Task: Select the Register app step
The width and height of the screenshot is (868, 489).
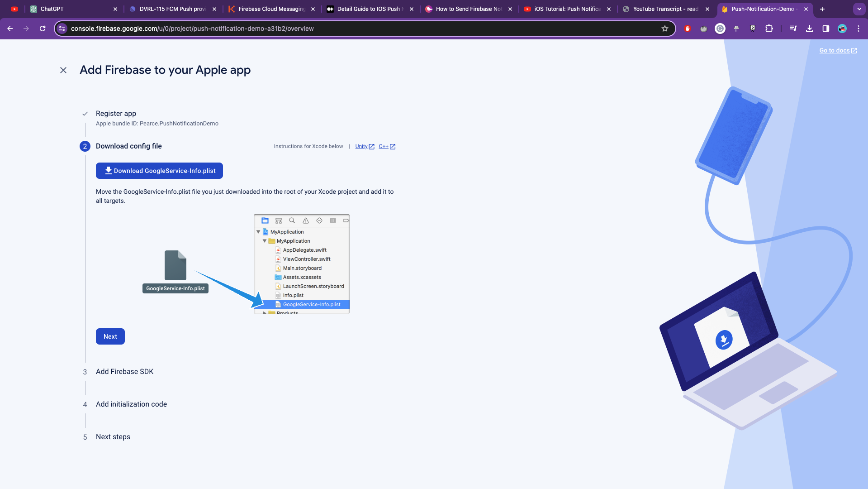Action: coord(116,114)
